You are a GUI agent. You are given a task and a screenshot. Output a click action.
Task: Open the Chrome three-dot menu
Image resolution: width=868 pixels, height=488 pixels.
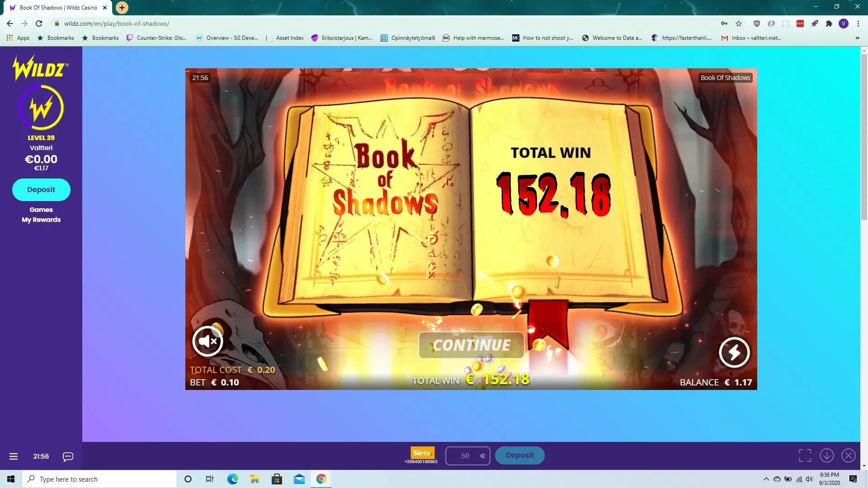pyautogui.click(x=858, y=23)
